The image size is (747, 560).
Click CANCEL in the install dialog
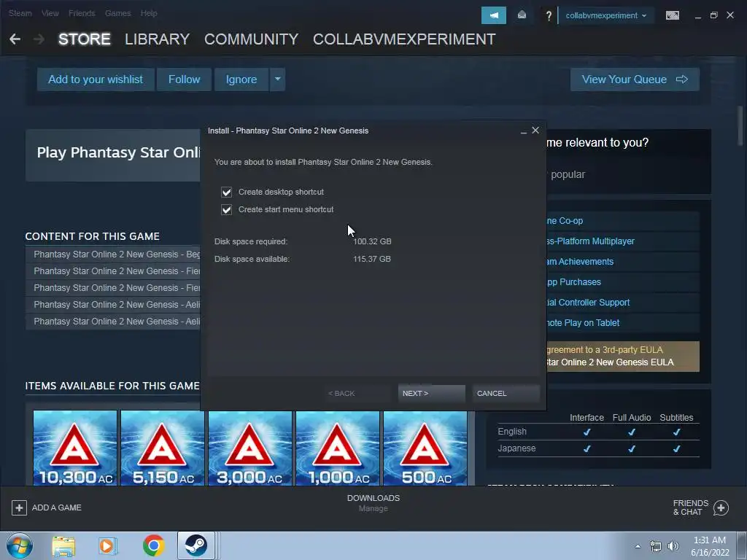click(x=506, y=393)
